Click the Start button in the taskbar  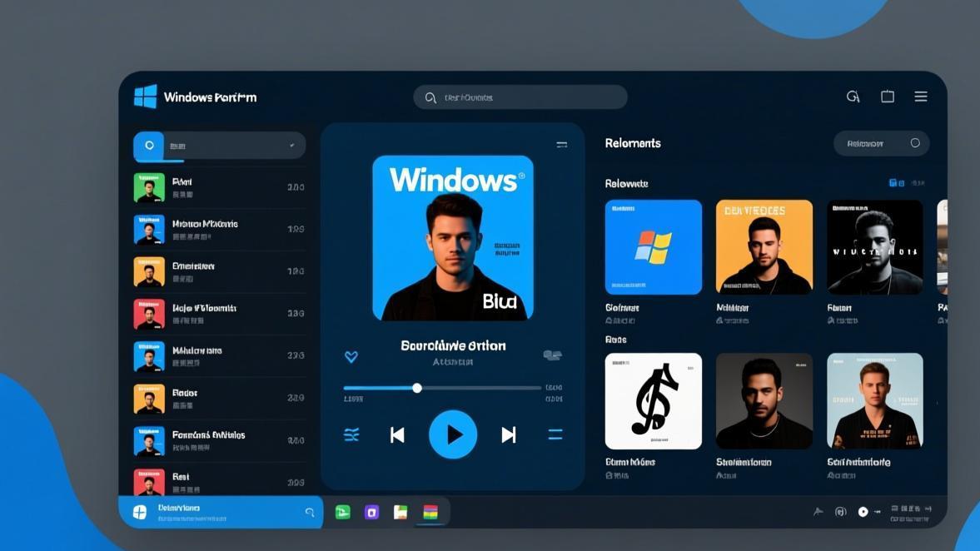click(x=140, y=512)
